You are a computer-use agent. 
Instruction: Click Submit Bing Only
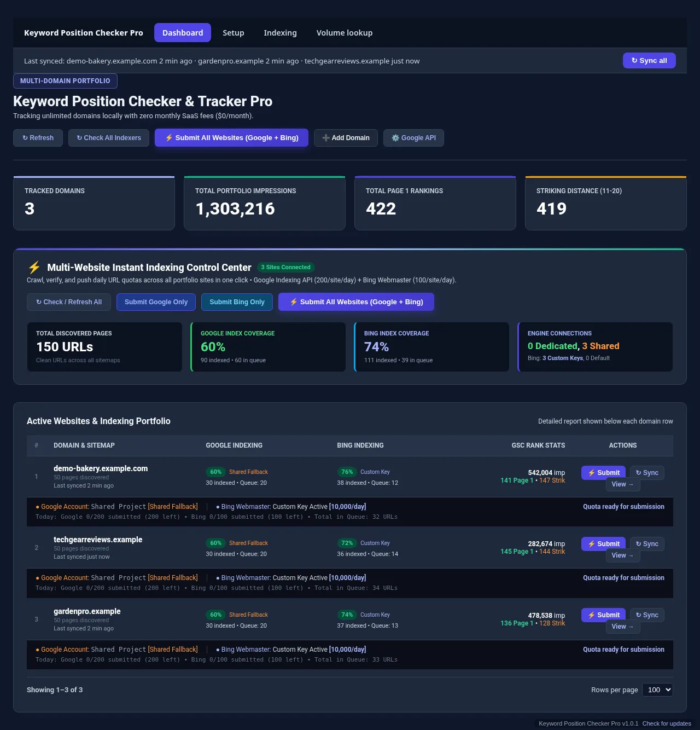(237, 302)
